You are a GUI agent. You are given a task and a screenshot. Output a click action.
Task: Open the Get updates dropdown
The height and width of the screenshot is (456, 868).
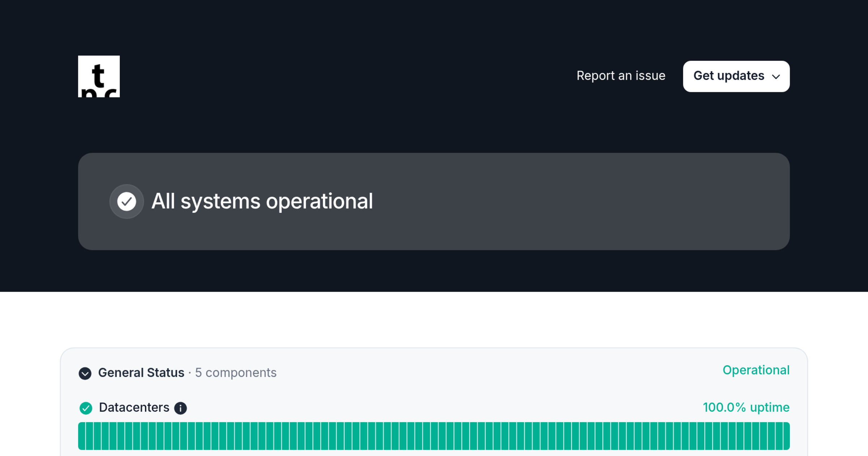click(x=736, y=76)
